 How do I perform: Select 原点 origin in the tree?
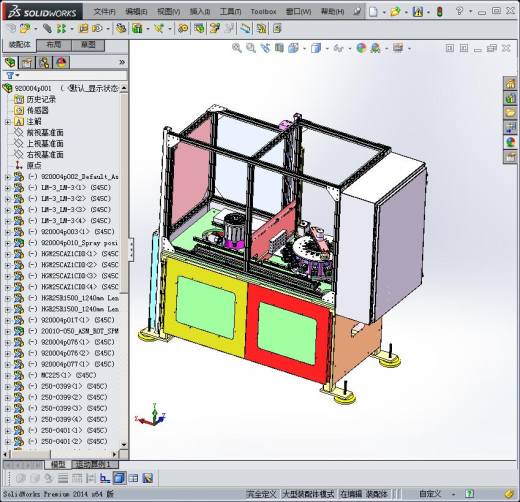[34, 165]
